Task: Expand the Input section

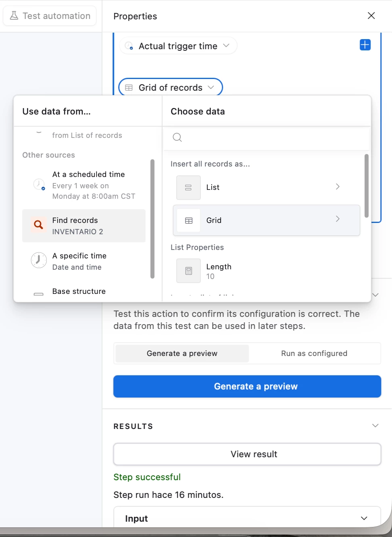Action: point(247,518)
